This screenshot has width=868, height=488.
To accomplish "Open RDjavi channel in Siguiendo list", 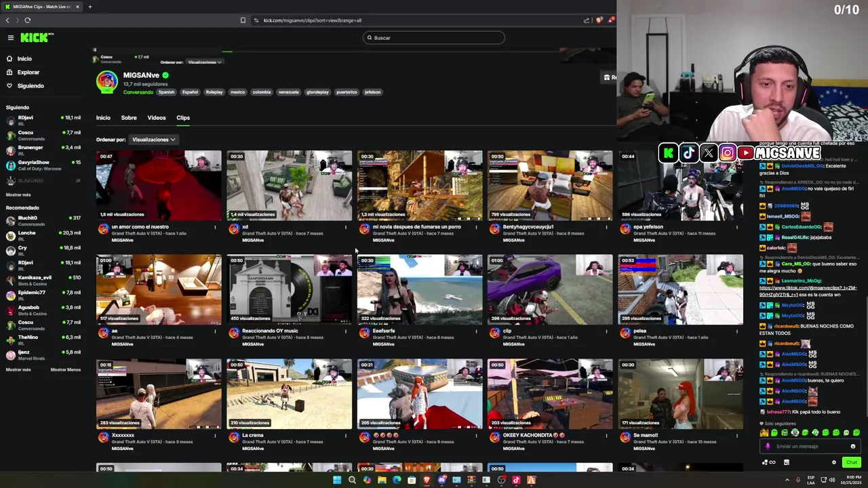I will (x=43, y=120).
